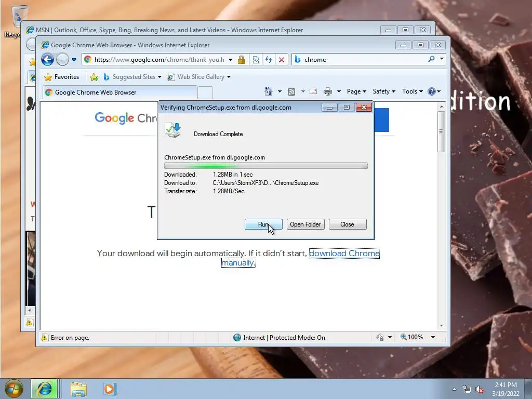Show hidden tray icons arrow

[x=454, y=389]
